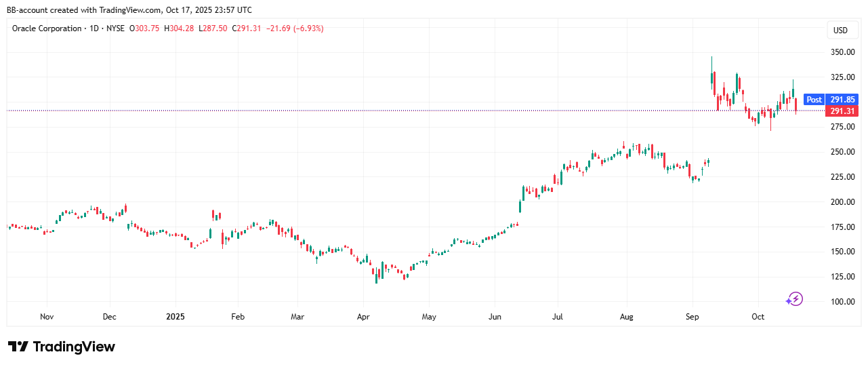
Task: Click the purple lightning bolt icon
Action: (794, 298)
